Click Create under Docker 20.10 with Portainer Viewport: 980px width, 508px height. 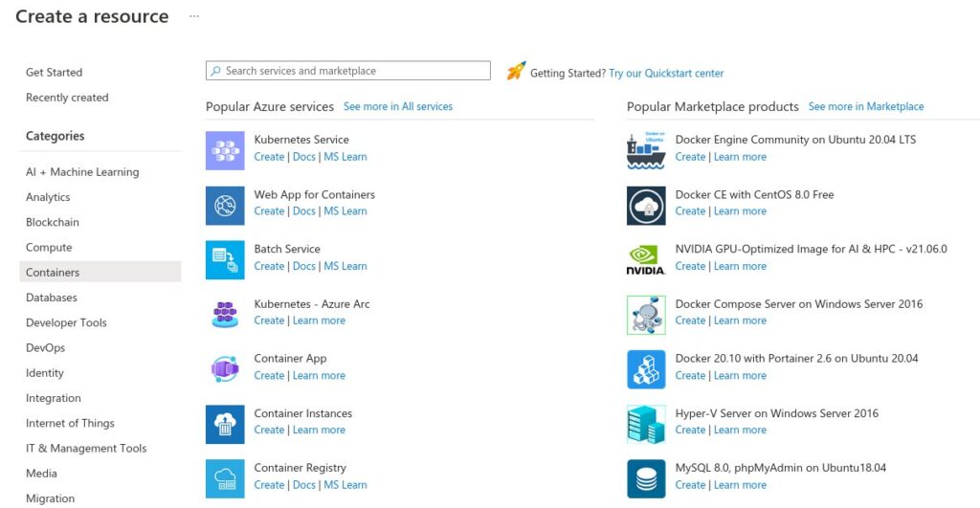[x=691, y=376]
